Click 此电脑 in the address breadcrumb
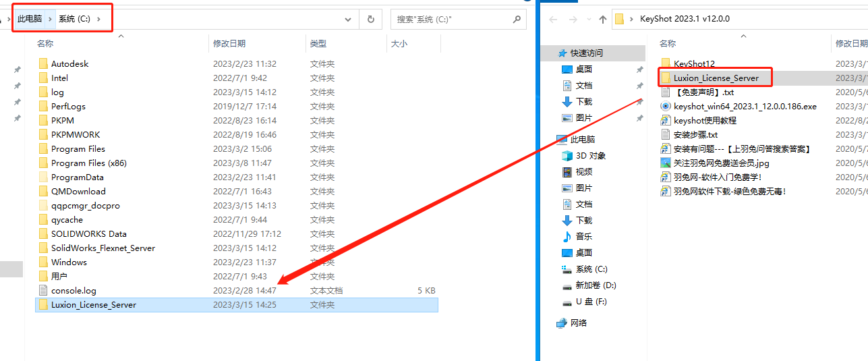Image resolution: width=868 pixels, height=361 pixels. pyautogui.click(x=30, y=19)
